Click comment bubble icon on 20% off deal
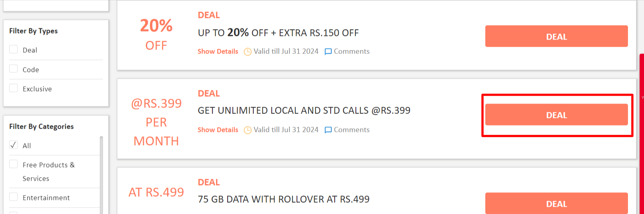The image size is (644, 214). pyautogui.click(x=328, y=52)
